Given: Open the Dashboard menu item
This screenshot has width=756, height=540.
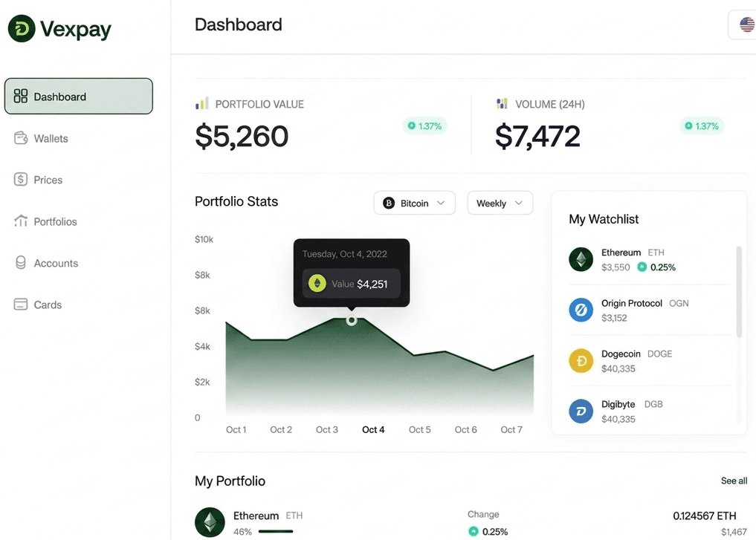Looking at the screenshot, I should point(79,97).
